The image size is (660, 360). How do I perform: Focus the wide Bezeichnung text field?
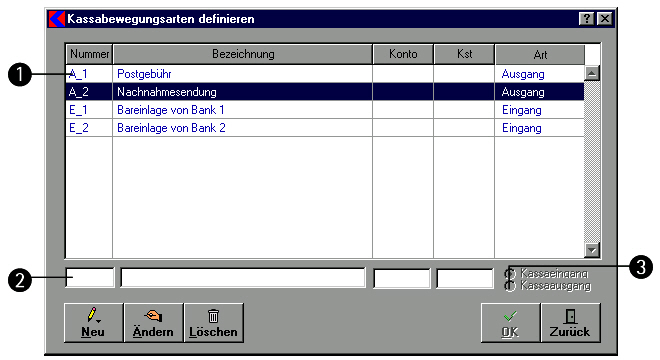tap(243, 278)
